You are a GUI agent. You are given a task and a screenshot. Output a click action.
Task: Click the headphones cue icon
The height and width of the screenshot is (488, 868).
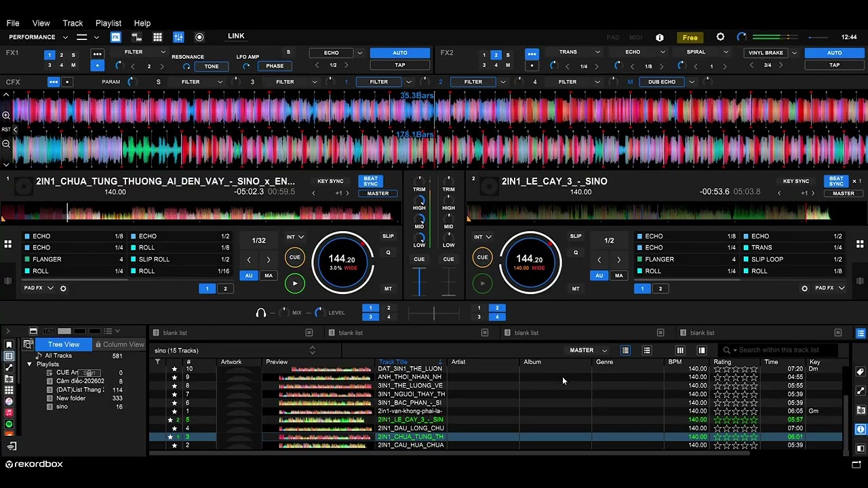261,312
